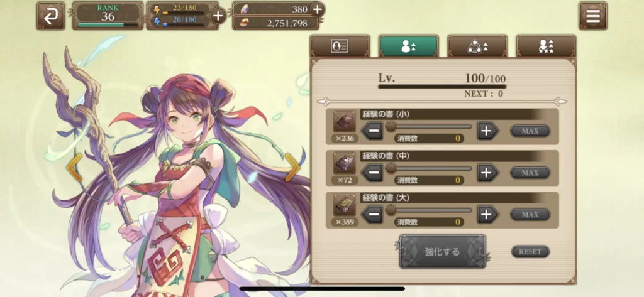Image resolution: width=644 pixels, height=297 pixels.
Task: Show previous character with left arrow
Action: [x=74, y=168]
